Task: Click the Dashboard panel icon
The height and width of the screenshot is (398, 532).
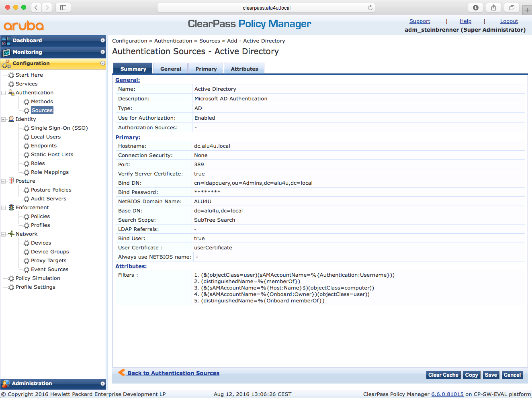Action: [6, 41]
